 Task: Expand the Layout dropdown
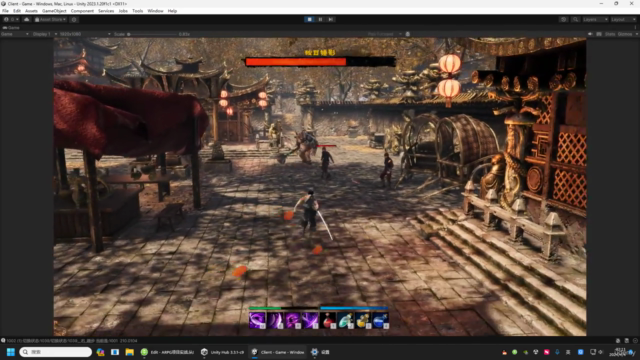pos(623,19)
